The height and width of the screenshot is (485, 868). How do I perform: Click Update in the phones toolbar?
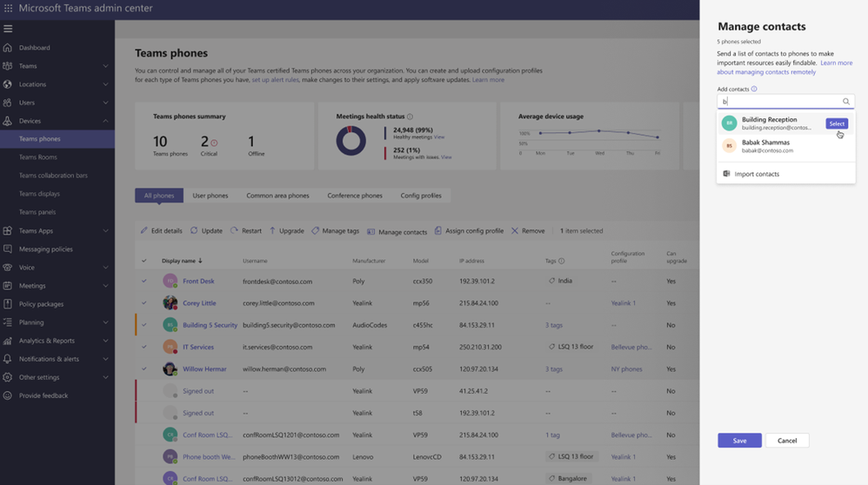pyautogui.click(x=206, y=230)
